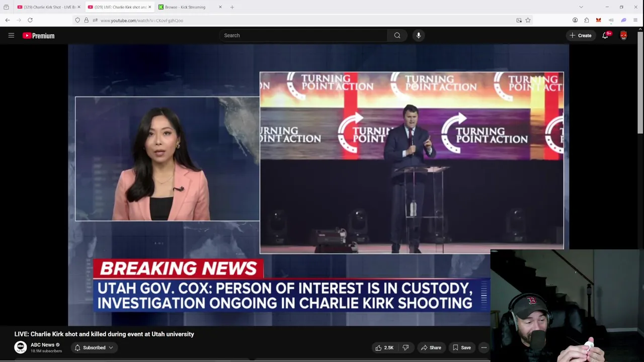Open Firefox account icon
The width and height of the screenshot is (644, 362).
575,20
